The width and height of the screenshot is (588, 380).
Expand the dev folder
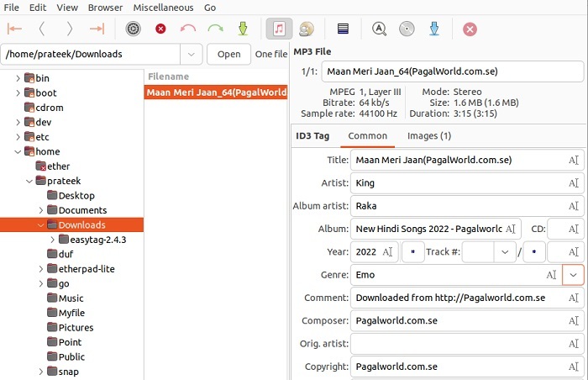tap(18, 122)
